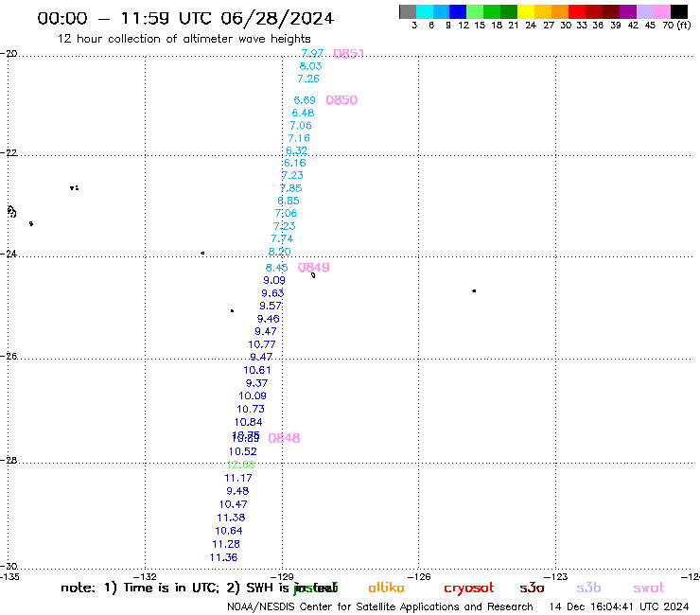Click the 10.52 wave height value
This screenshot has height=615, width=700.
pos(243,451)
